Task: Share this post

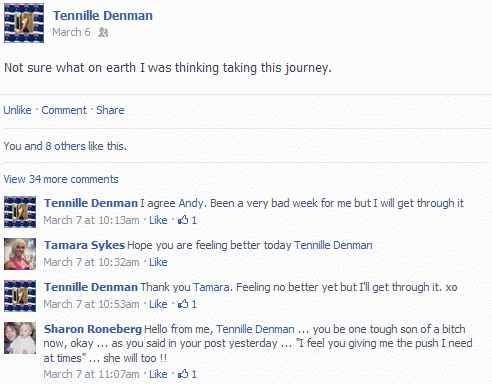Action: [x=110, y=110]
